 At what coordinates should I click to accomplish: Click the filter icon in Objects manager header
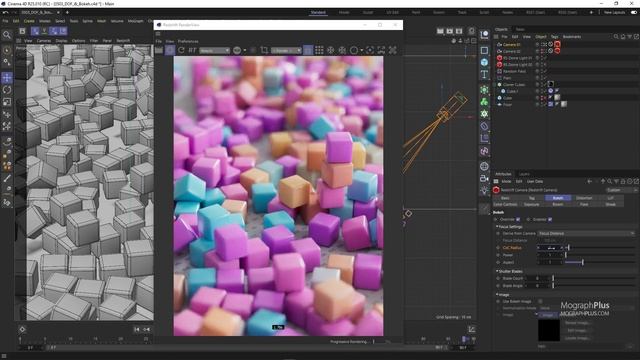630,37
